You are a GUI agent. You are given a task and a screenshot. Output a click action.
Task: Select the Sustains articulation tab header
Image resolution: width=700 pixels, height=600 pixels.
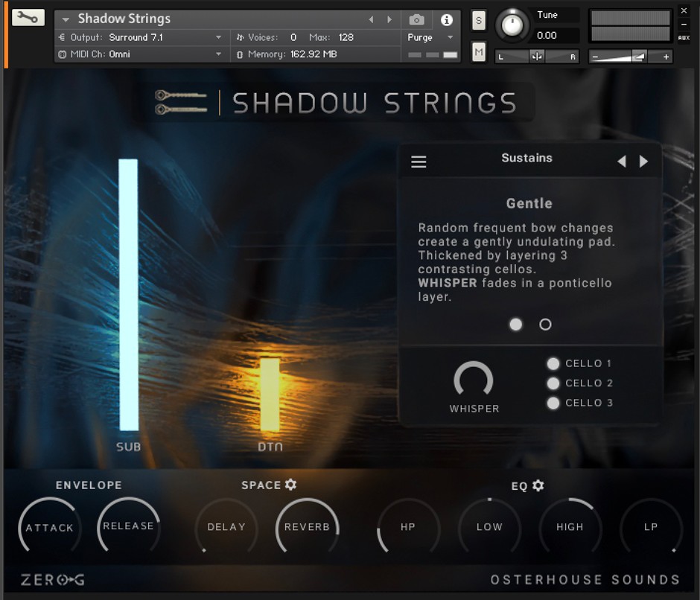pos(526,159)
